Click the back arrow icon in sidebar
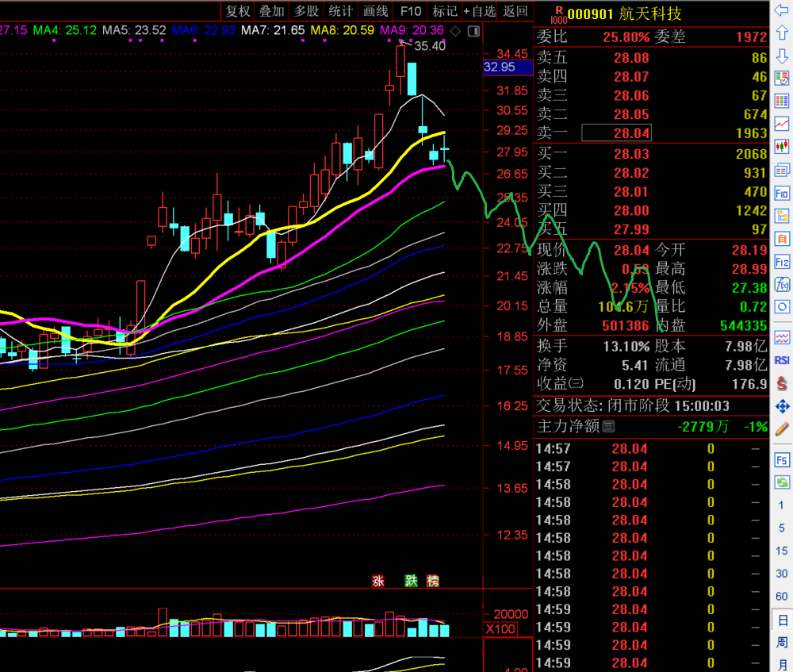The width and height of the screenshot is (793, 672). tap(782, 11)
